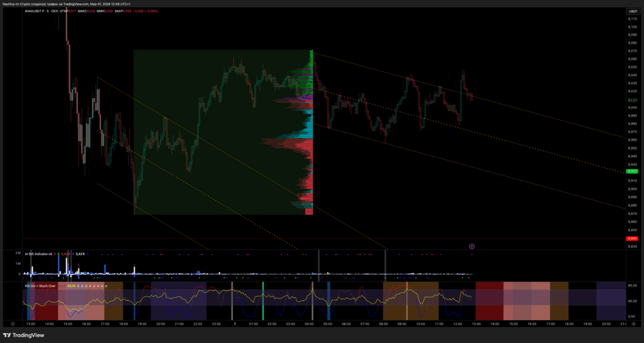
Task: Click the 5,42 K white volume value
Action: [80, 253]
